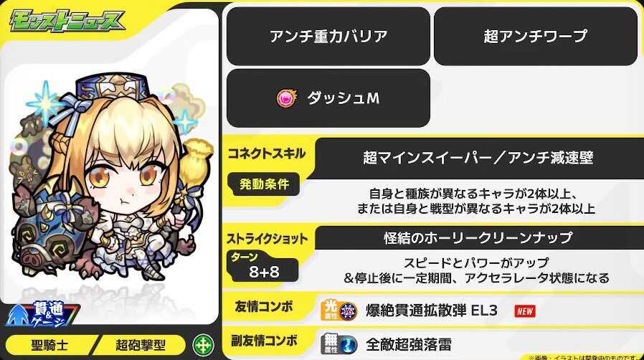Click the ターン 8+8 turn counter
Image resolution: width=644 pixels, height=360 pixels.
click(263, 266)
